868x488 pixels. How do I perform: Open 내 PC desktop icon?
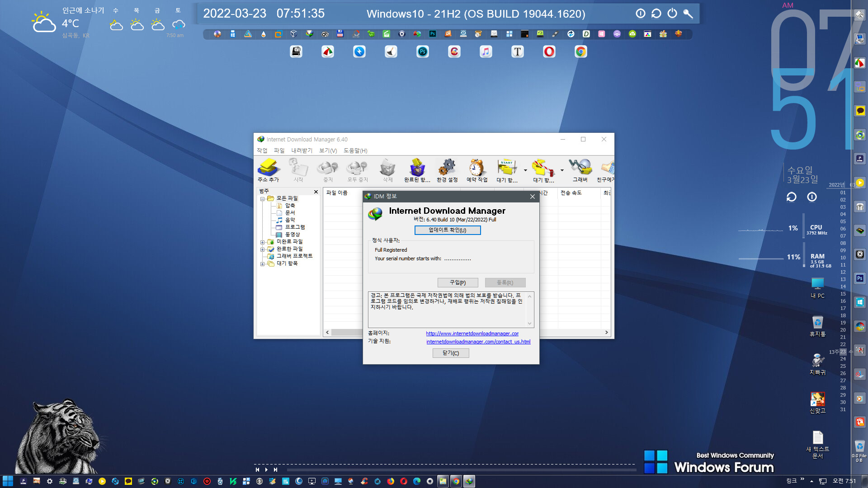pos(817,288)
